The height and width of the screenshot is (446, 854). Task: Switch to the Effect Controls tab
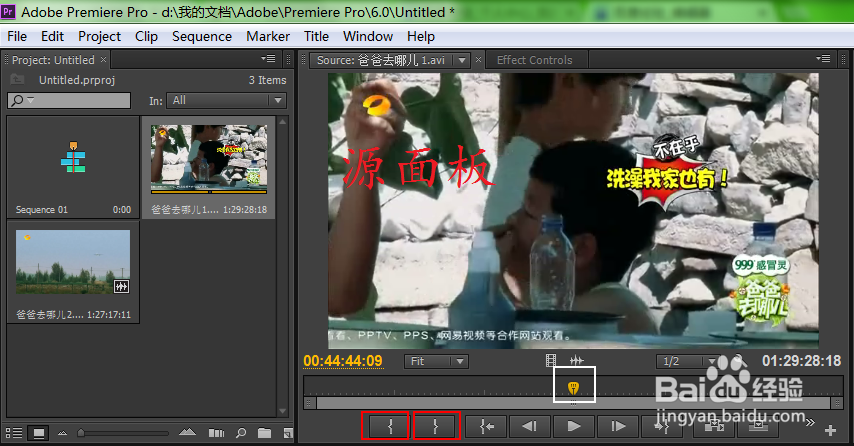point(534,60)
